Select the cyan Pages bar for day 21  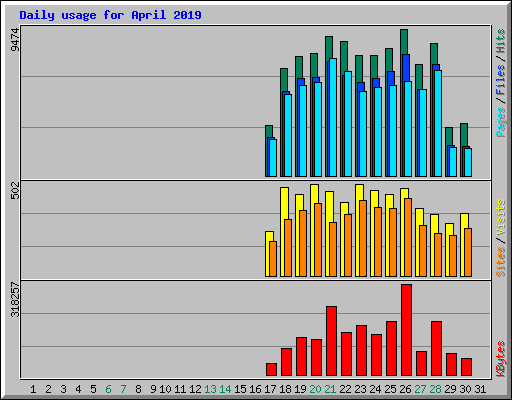pos(333,117)
